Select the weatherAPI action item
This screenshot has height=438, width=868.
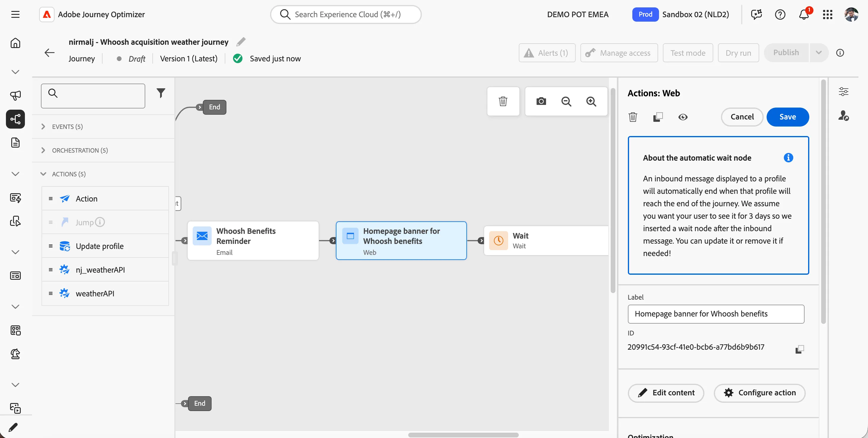click(x=105, y=293)
